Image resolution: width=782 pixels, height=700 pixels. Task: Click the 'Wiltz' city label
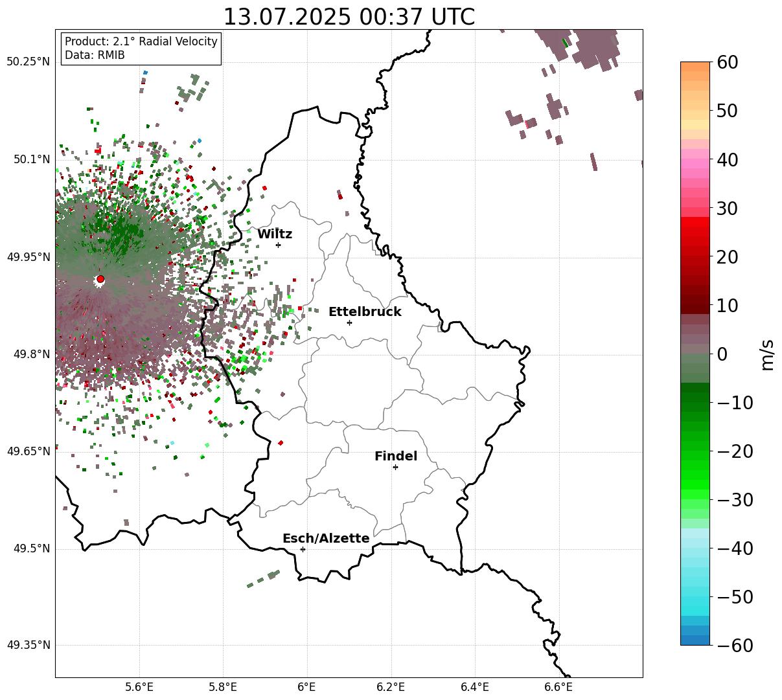(275, 234)
